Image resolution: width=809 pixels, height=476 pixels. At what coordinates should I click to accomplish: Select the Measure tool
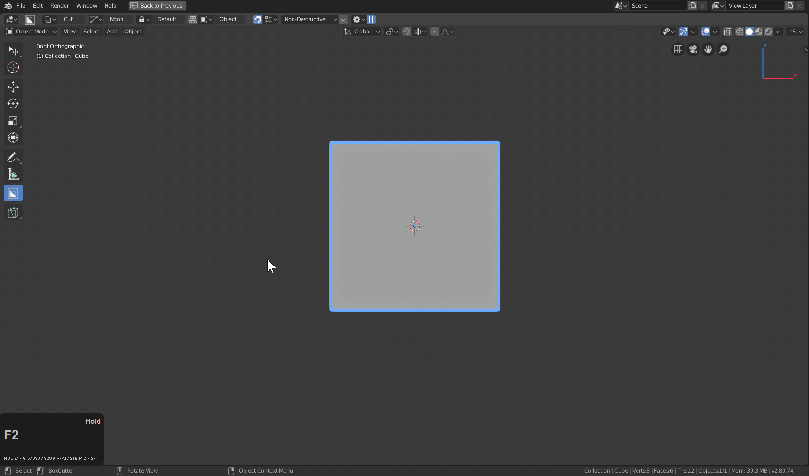[13, 174]
